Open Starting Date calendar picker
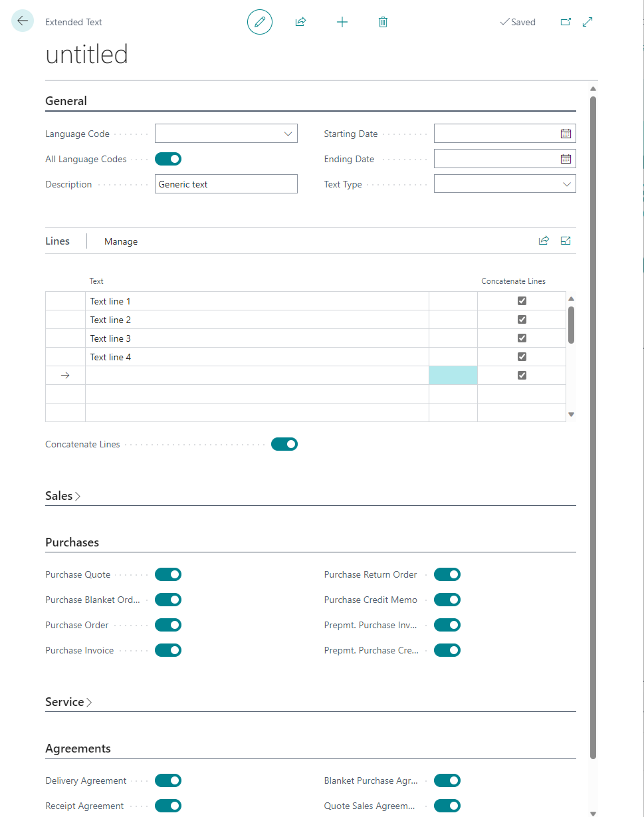This screenshot has width=644, height=817. 566,134
